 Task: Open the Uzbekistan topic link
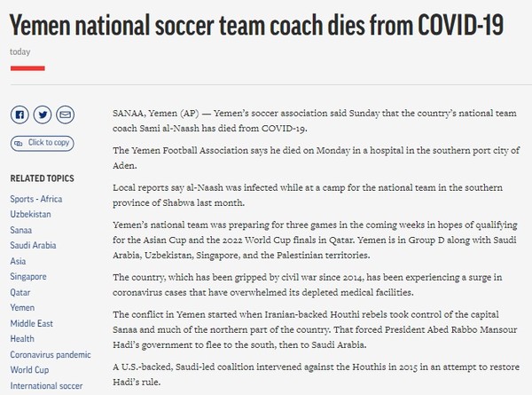click(x=32, y=215)
